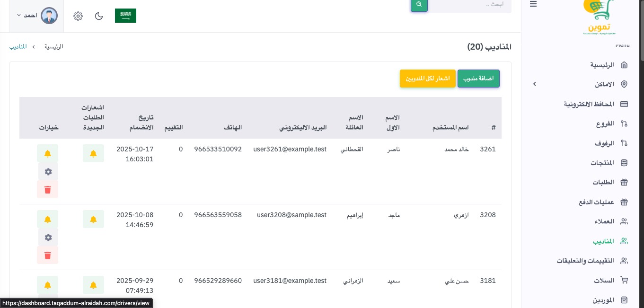Click email user3181@example.test
The height and width of the screenshot is (308, 644).
pyautogui.click(x=290, y=281)
